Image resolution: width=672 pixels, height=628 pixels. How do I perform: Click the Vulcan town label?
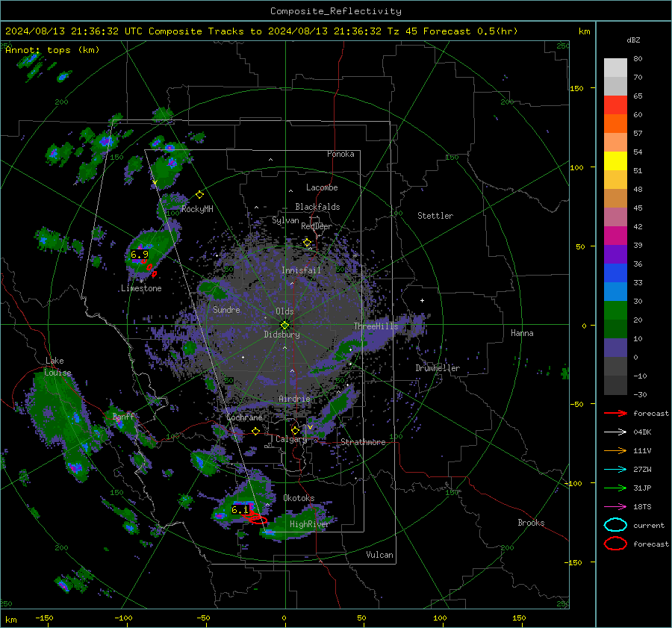coord(379,555)
